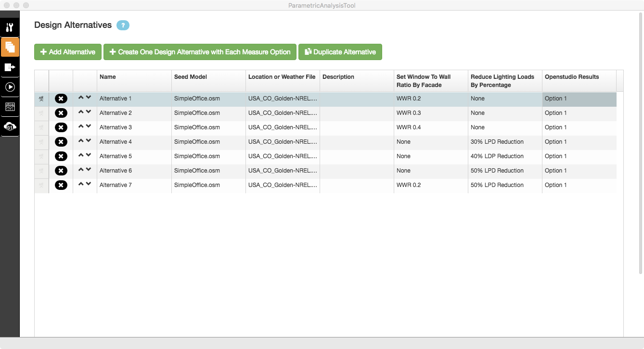Open the Outputs sidebar panel
Viewport: 644px width, 349px height.
(10, 67)
